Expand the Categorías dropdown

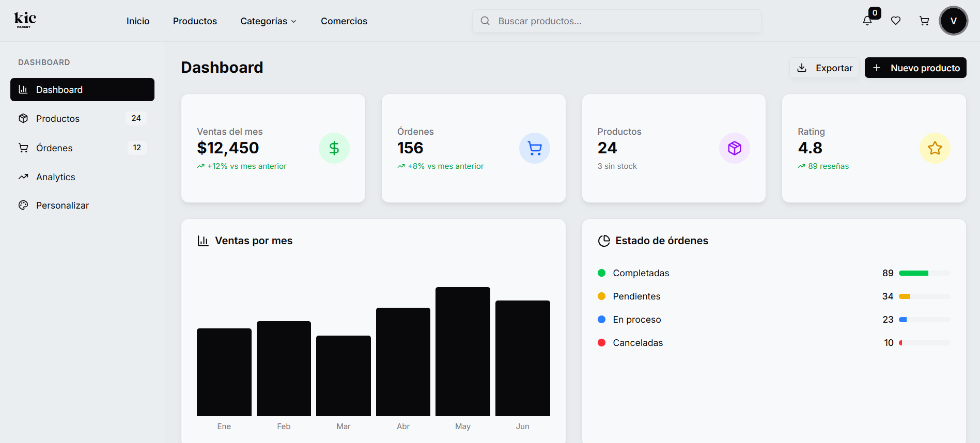pos(269,21)
